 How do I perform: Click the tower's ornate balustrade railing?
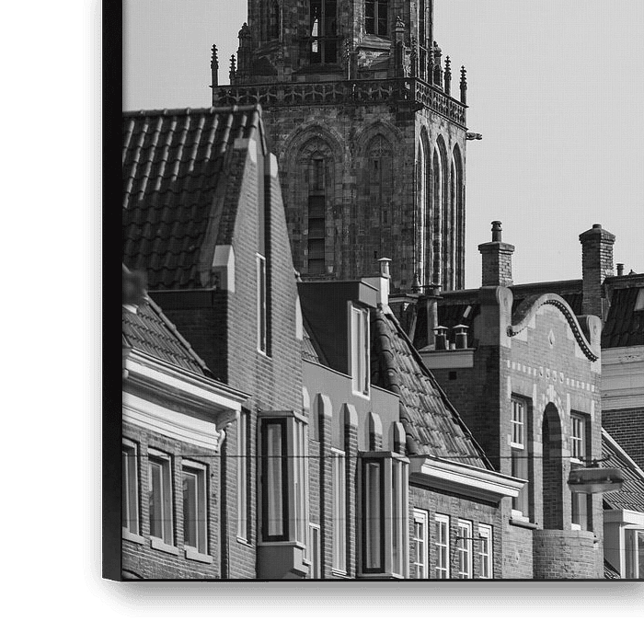click(x=340, y=93)
